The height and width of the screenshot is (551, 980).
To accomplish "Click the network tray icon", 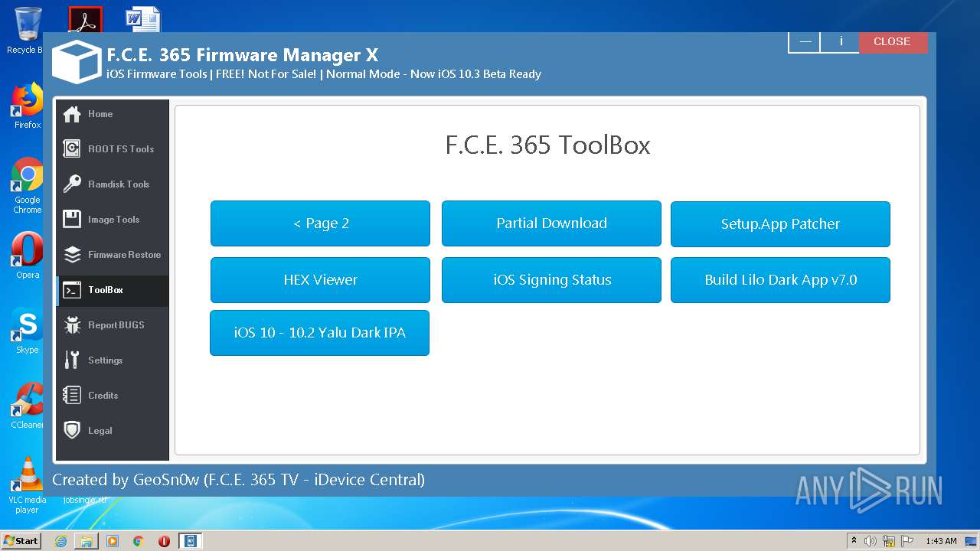I will (889, 541).
